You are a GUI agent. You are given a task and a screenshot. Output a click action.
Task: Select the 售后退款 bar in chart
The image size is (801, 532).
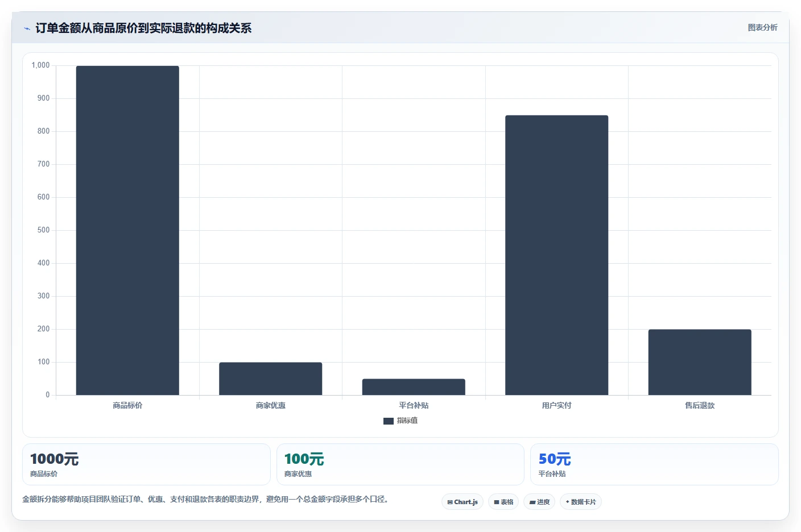pos(700,362)
